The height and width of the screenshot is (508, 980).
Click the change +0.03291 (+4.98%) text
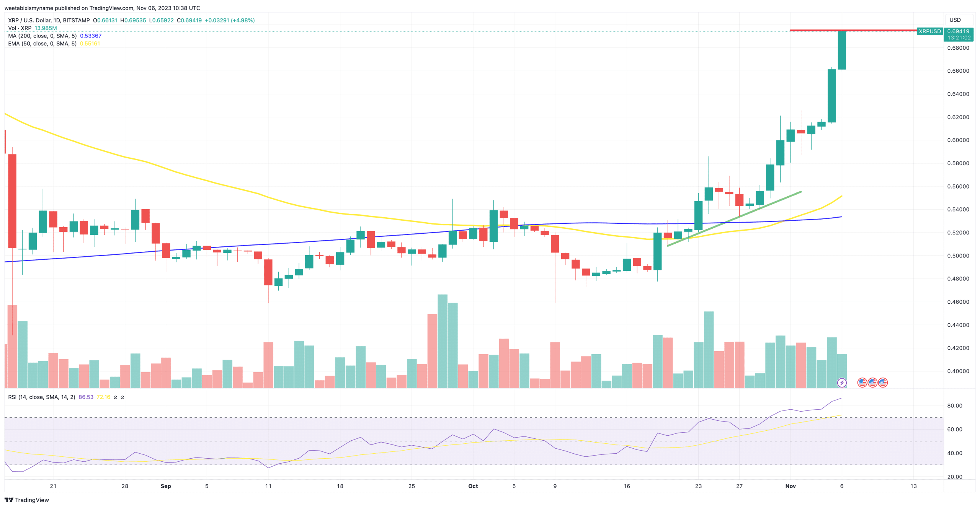pyautogui.click(x=230, y=20)
